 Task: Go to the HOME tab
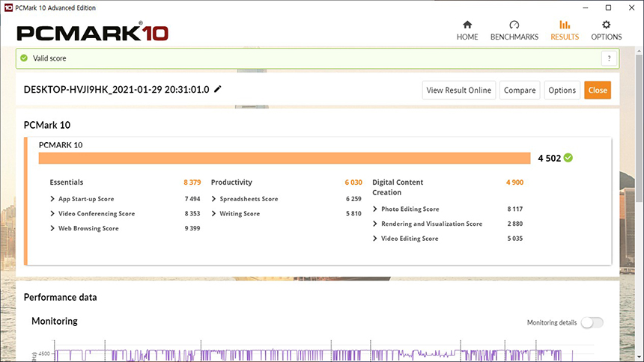[x=467, y=31]
